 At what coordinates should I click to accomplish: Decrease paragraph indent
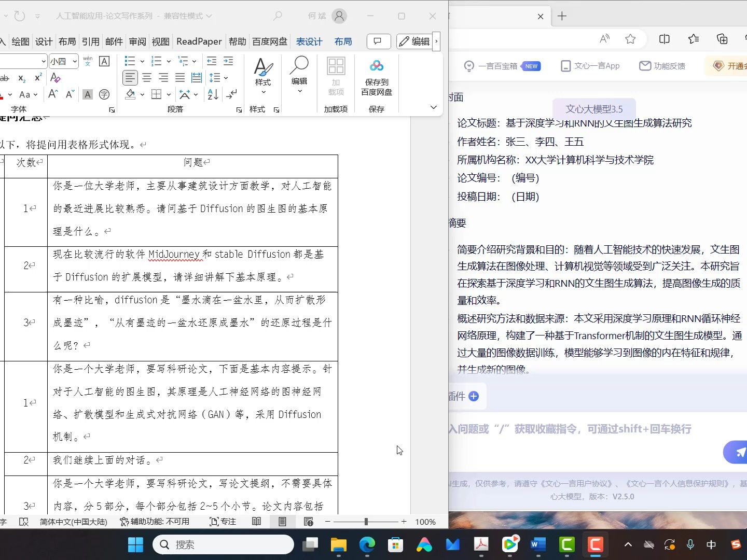point(212,61)
